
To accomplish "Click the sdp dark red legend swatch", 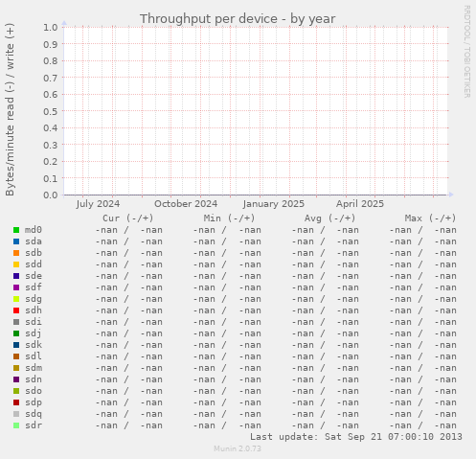I will click(x=16, y=402).
